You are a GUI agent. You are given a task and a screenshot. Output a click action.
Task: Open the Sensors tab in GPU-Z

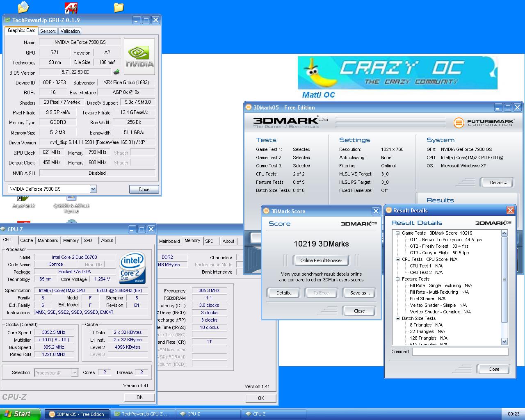tap(48, 31)
